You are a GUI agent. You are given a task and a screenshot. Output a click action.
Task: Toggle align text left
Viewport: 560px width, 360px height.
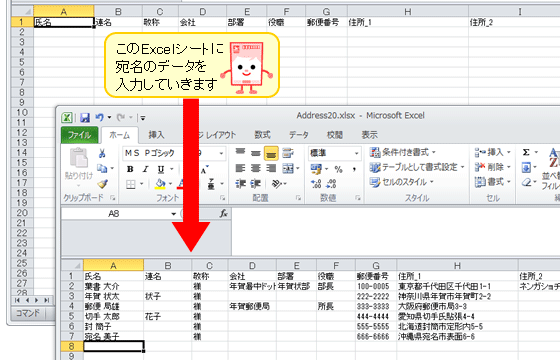240,168
